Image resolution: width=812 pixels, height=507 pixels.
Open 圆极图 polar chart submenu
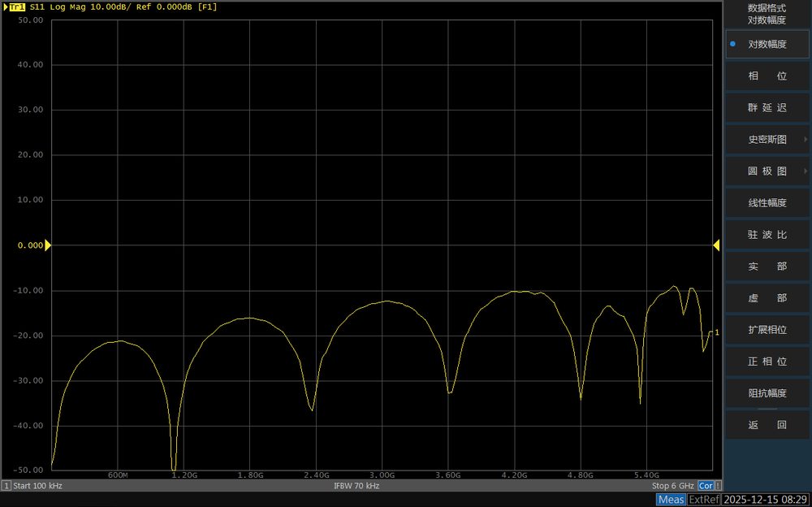coord(767,171)
